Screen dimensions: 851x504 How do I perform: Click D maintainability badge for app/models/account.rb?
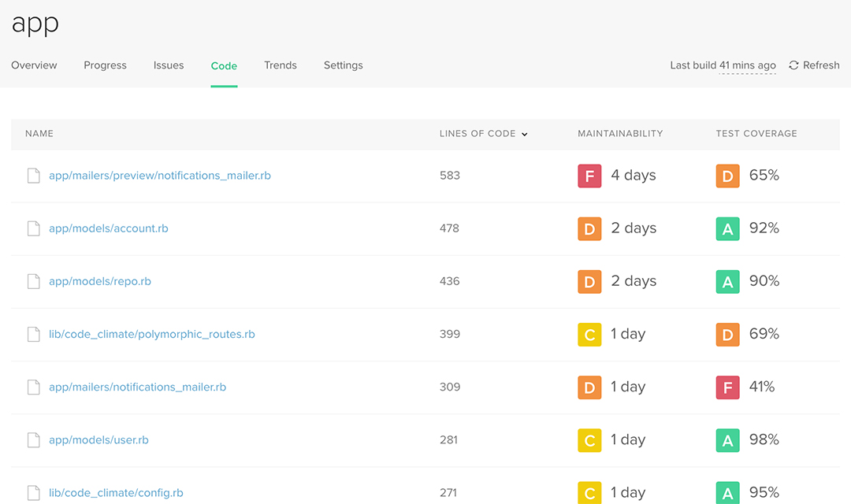coord(589,228)
